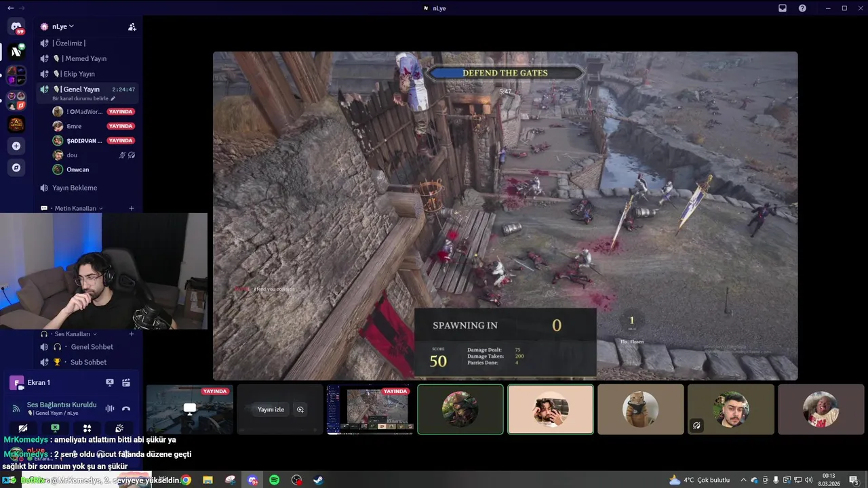Select participant tile with deafened icon
The image size is (868, 488).
(731, 409)
